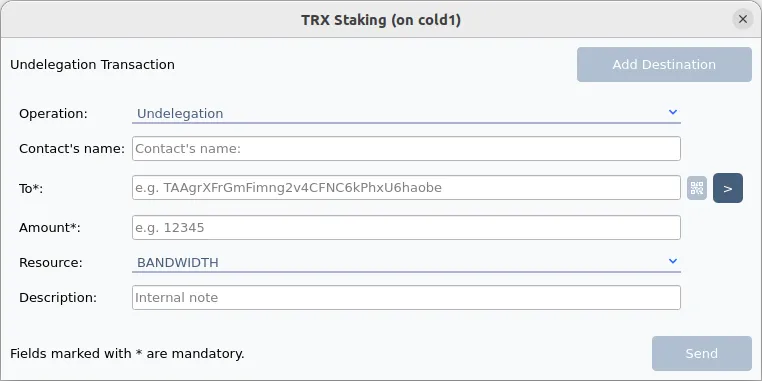Click the To* mandatory label
Viewport: 762px width, 381px height.
(31, 189)
